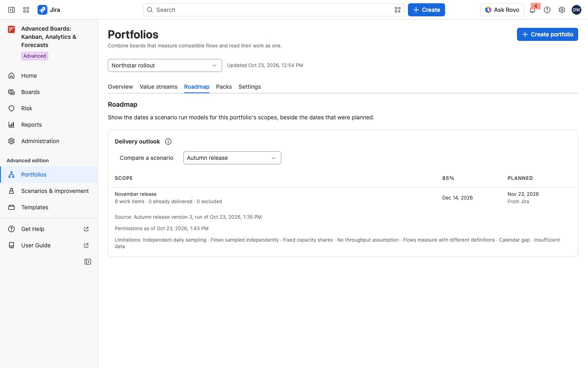Open Boards in the sidebar

tap(49, 92)
